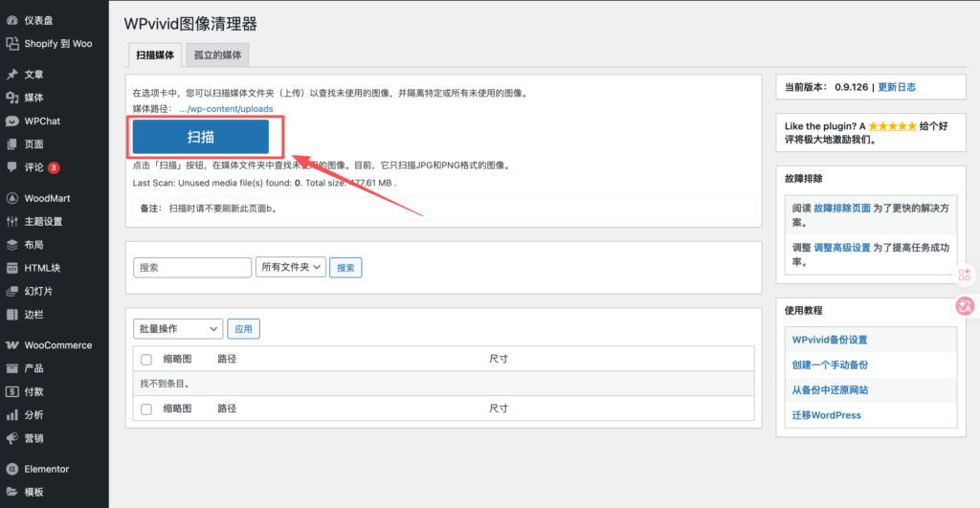Open Shopify 到 Woo menu item

tap(58, 44)
